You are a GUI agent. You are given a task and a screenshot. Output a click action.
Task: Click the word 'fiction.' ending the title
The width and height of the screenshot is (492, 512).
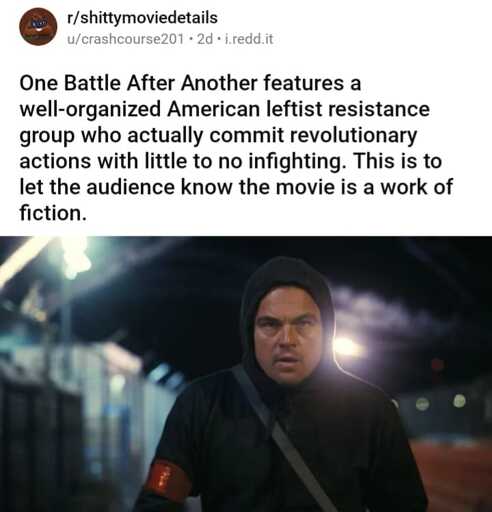click(53, 213)
